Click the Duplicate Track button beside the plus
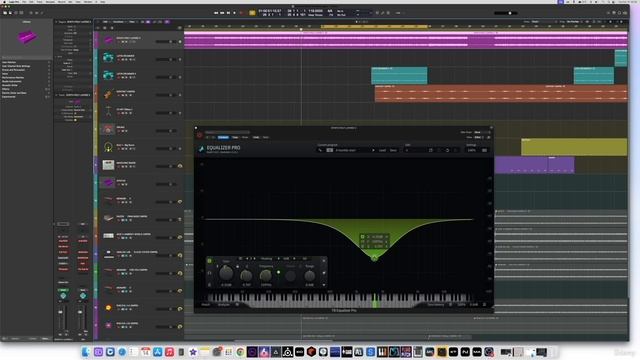The height and width of the screenshot is (360, 640). [105, 28]
